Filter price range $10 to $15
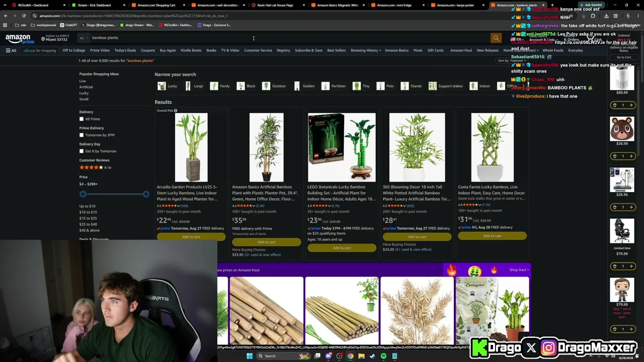The width and height of the screenshot is (644, 362). point(88,212)
